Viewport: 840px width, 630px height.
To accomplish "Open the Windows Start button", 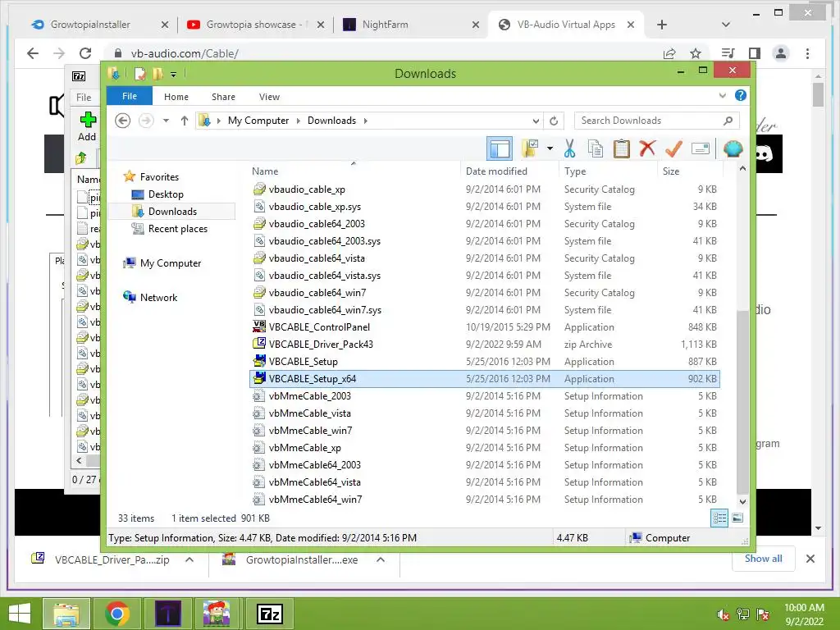I will 20,614.
